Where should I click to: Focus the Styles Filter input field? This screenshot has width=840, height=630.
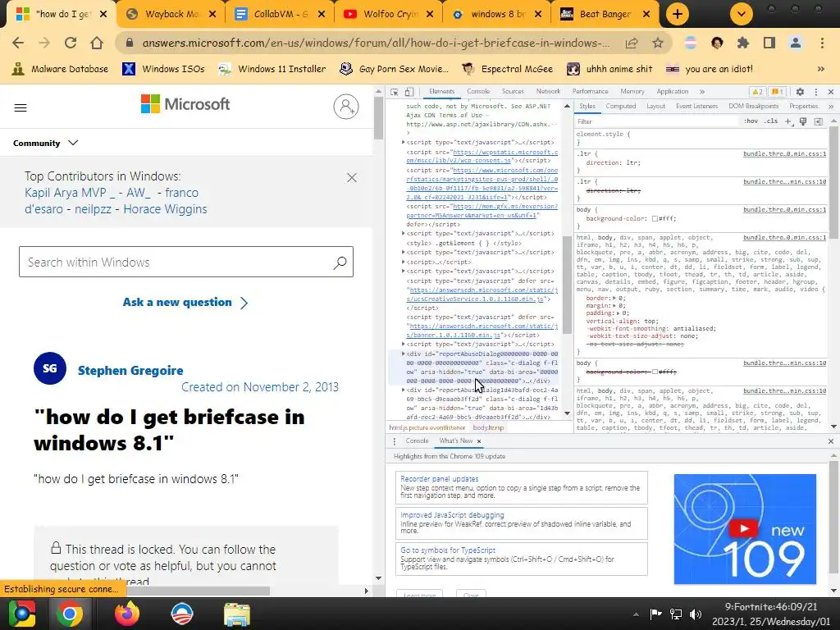click(656, 121)
